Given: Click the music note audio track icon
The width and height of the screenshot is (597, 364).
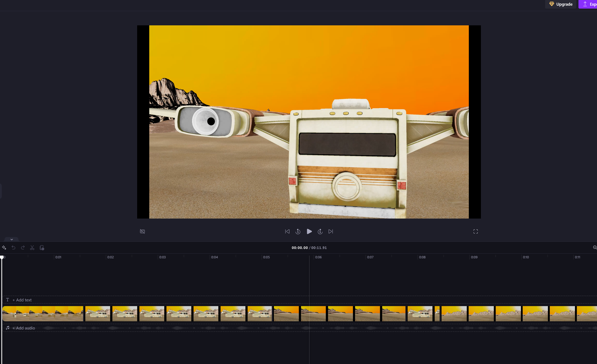Looking at the screenshot, I should point(7,328).
